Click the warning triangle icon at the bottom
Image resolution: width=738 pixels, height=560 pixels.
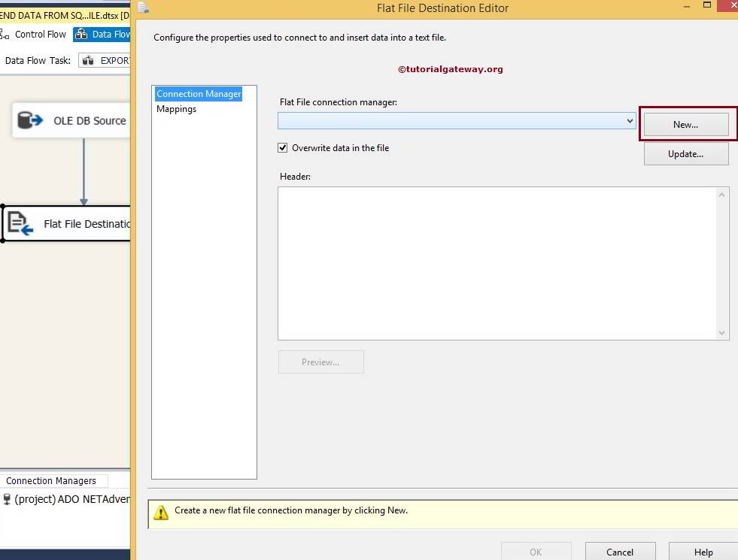pyautogui.click(x=160, y=510)
